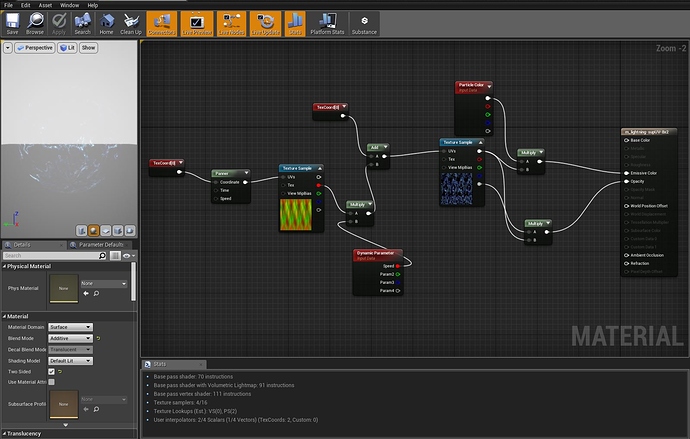Click the Phys Material thumbnail

pyautogui.click(x=64, y=289)
